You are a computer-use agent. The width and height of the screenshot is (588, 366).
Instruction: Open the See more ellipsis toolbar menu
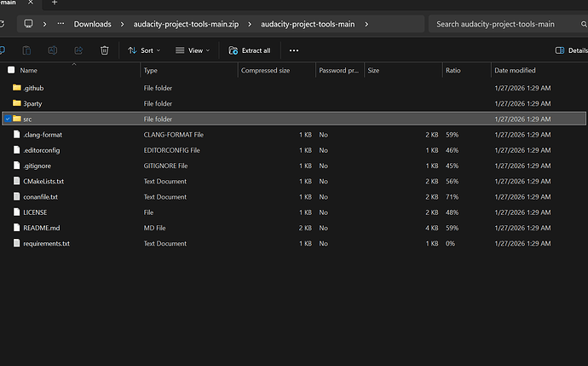click(x=294, y=50)
